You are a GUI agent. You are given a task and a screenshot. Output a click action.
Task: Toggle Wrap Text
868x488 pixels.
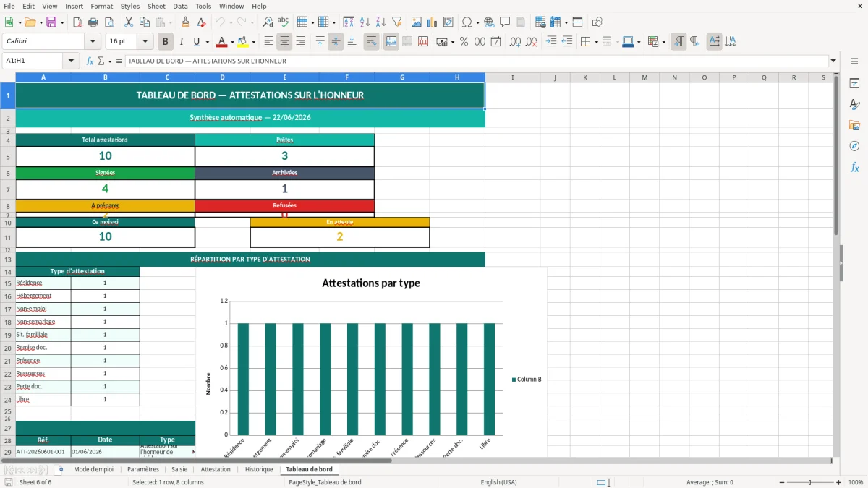pyautogui.click(x=372, y=42)
